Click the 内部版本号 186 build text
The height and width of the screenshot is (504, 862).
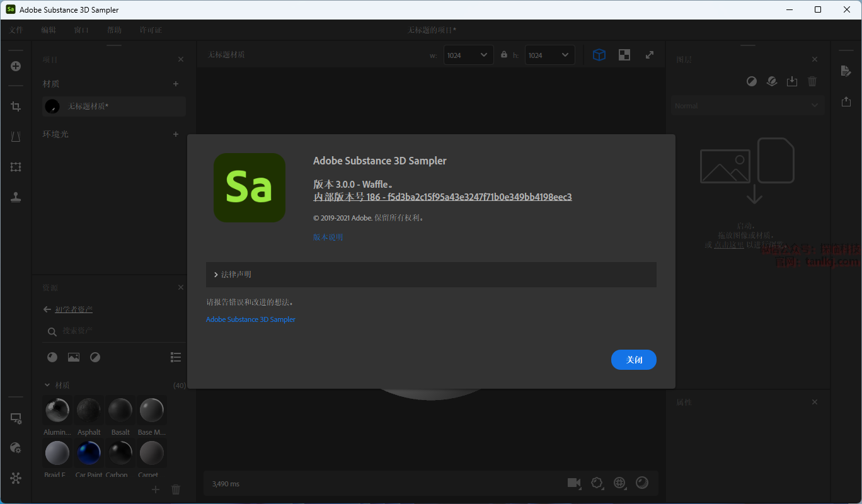pyautogui.click(x=442, y=197)
